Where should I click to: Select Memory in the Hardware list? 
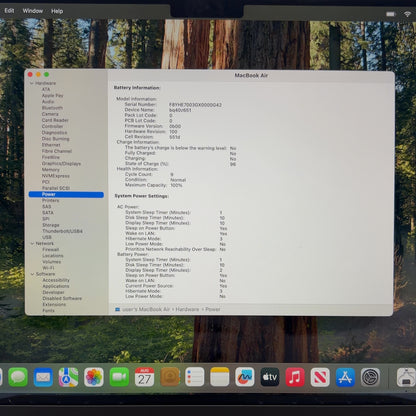[51, 170]
